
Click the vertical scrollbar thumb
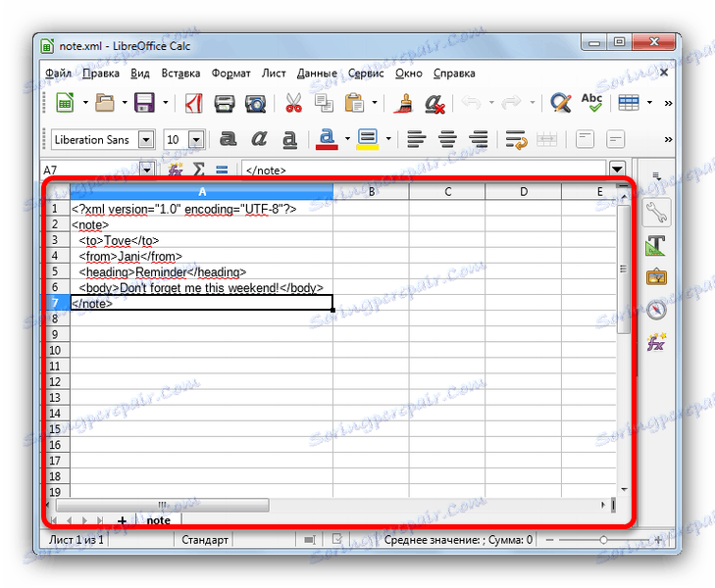click(x=624, y=269)
